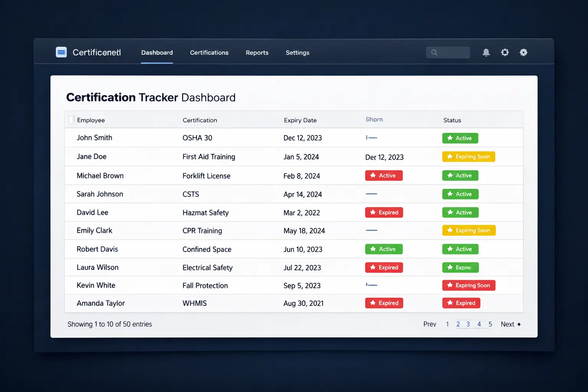Viewport: 588px width, 392px height.
Task: Select the Michael Brown employee name
Action: (100, 176)
